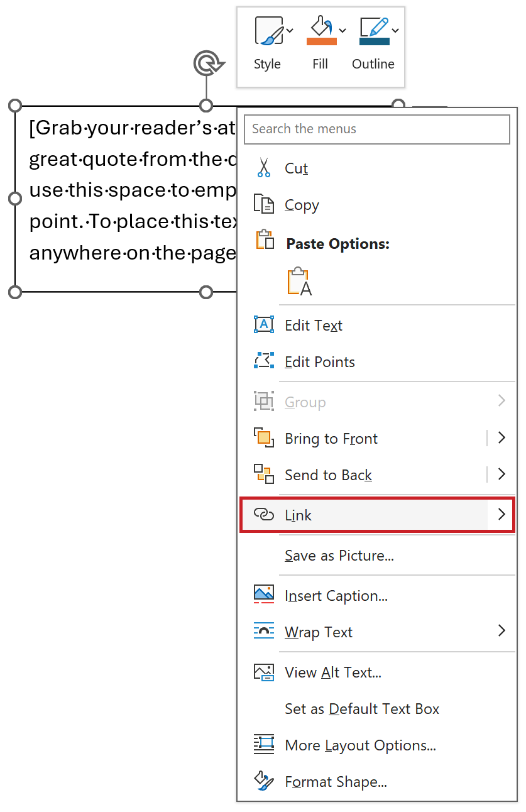Click the Format Shape icon
This screenshot has width=526, height=812.
coord(264,781)
